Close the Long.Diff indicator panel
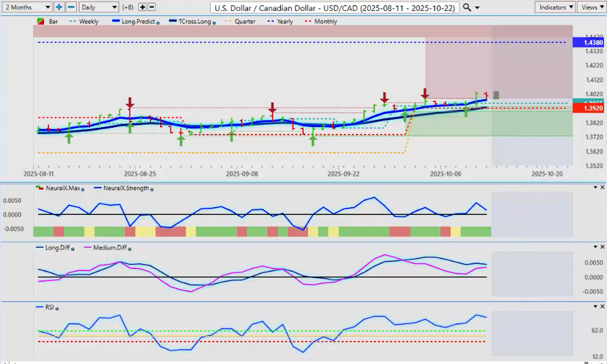 pyautogui.click(x=603, y=247)
